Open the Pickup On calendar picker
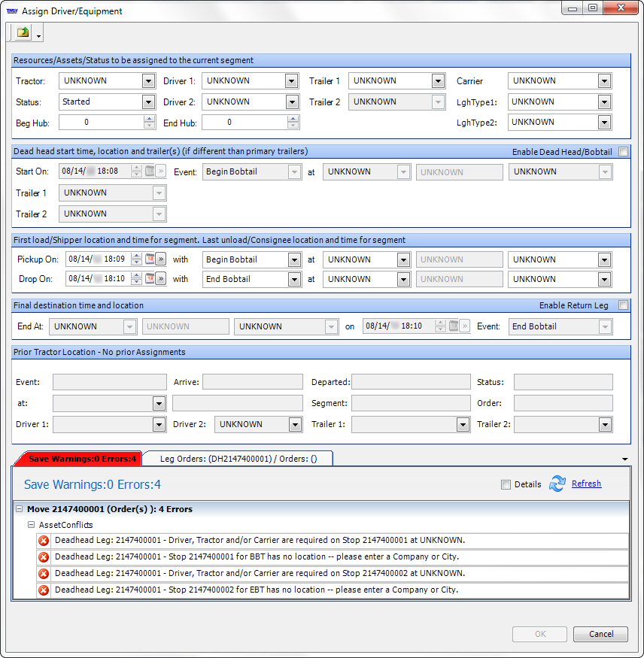 [x=149, y=259]
